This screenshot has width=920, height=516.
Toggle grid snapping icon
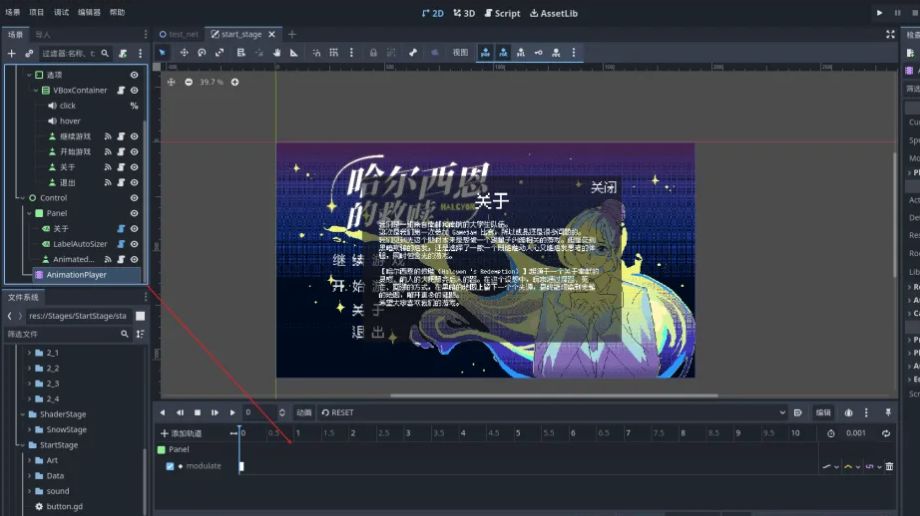tap(334, 52)
